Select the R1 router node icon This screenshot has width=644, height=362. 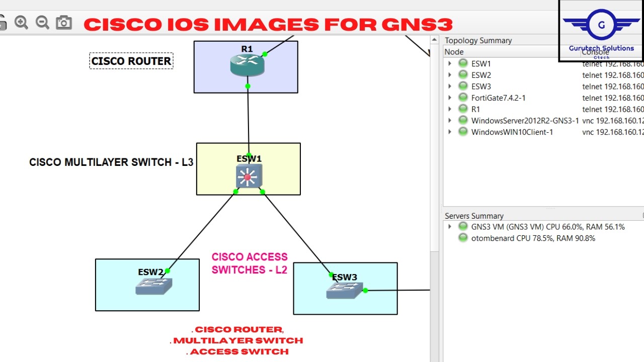[247, 65]
